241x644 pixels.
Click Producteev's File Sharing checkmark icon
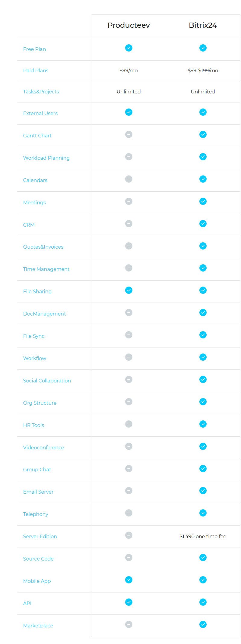129,290
